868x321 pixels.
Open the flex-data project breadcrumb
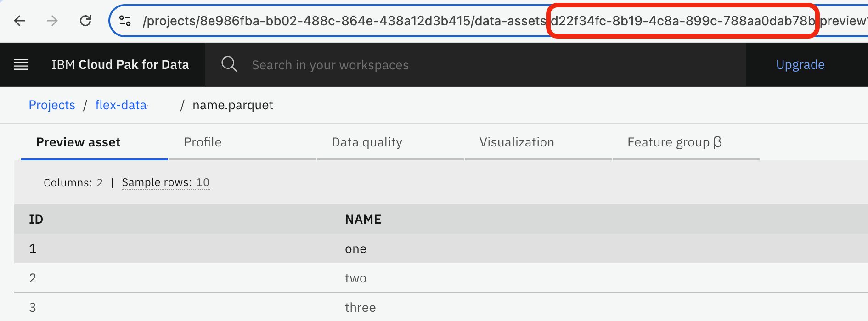pos(121,105)
